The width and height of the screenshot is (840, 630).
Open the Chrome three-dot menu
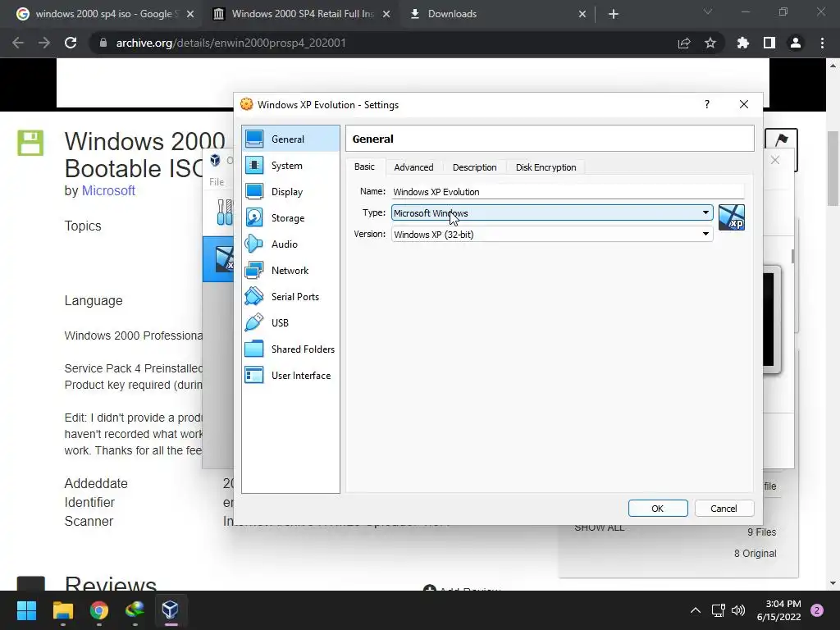pos(822,43)
